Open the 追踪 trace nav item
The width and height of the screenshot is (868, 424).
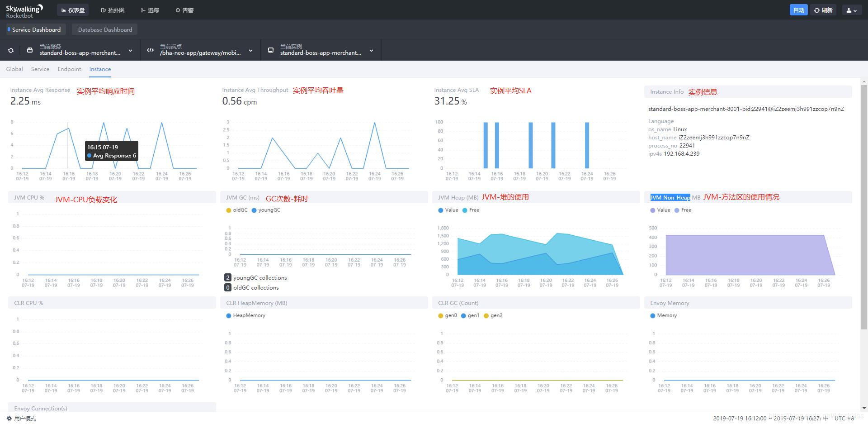click(150, 10)
